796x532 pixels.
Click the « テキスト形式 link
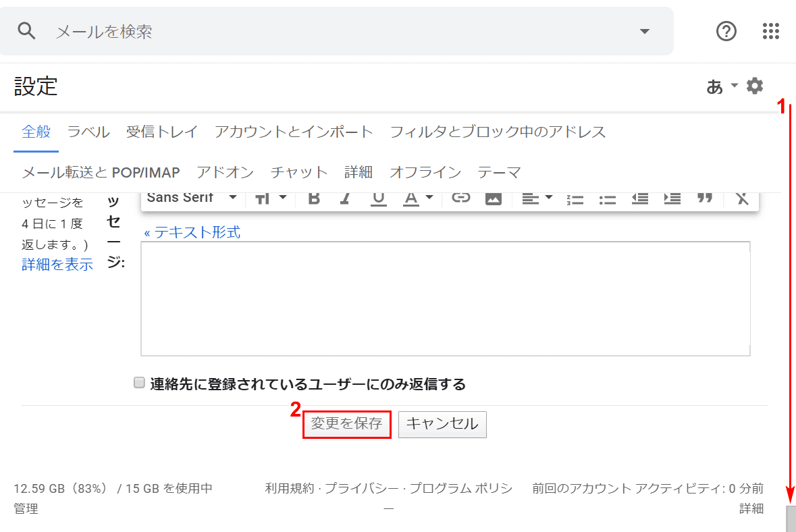[x=192, y=232]
